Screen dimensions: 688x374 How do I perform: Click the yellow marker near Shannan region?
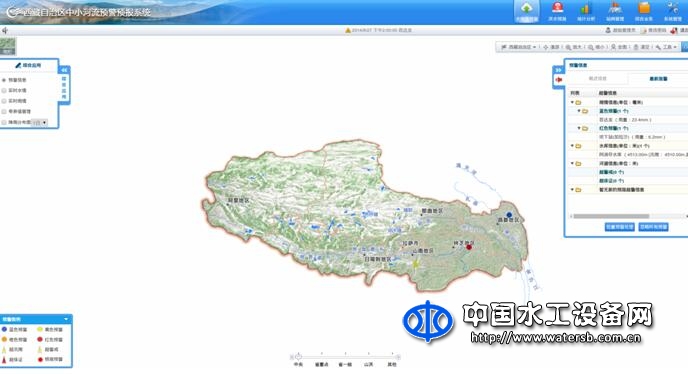(x=415, y=263)
